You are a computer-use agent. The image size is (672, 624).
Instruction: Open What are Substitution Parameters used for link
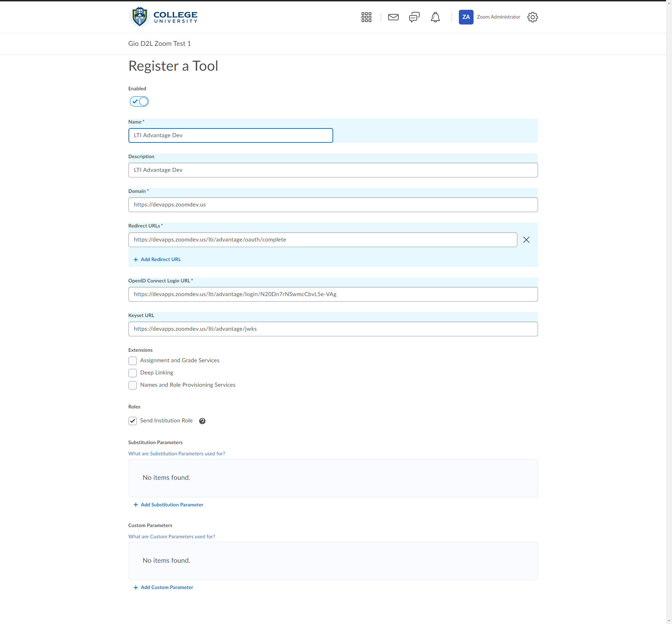tap(177, 454)
